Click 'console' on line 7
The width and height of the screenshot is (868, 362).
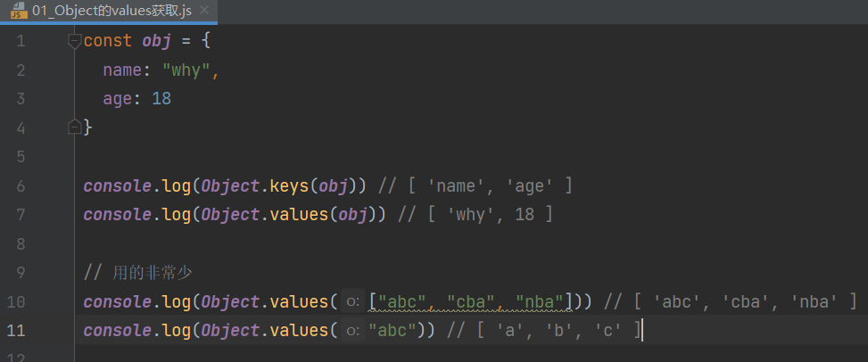[118, 214]
